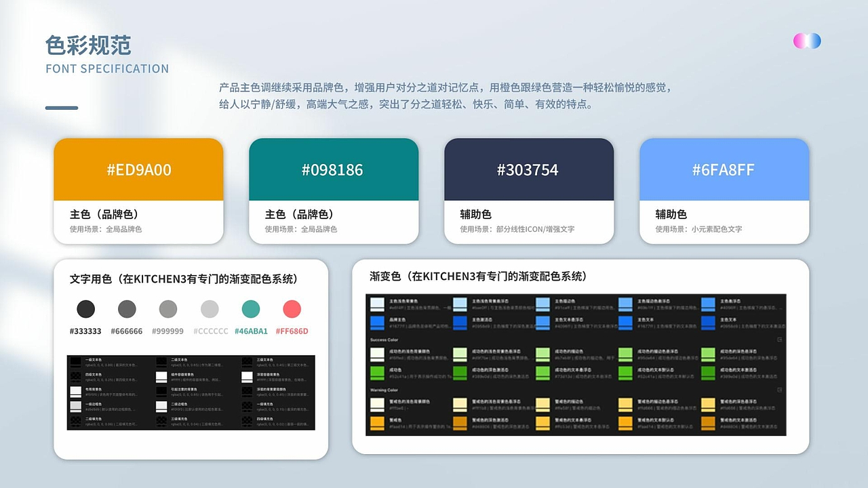Image resolution: width=868 pixels, height=488 pixels.
Task: Click the 辅助色 label under the navy block
Action: tap(476, 214)
